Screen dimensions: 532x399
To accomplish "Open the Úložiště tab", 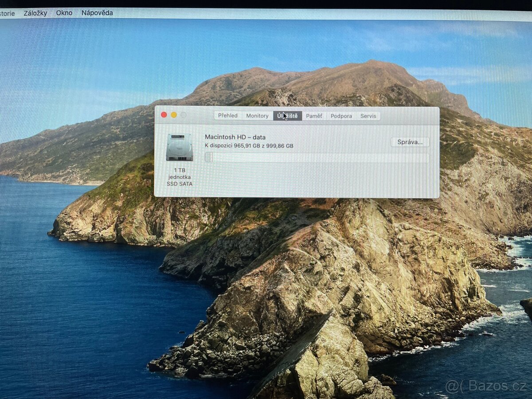I will pyautogui.click(x=288, y=116).
